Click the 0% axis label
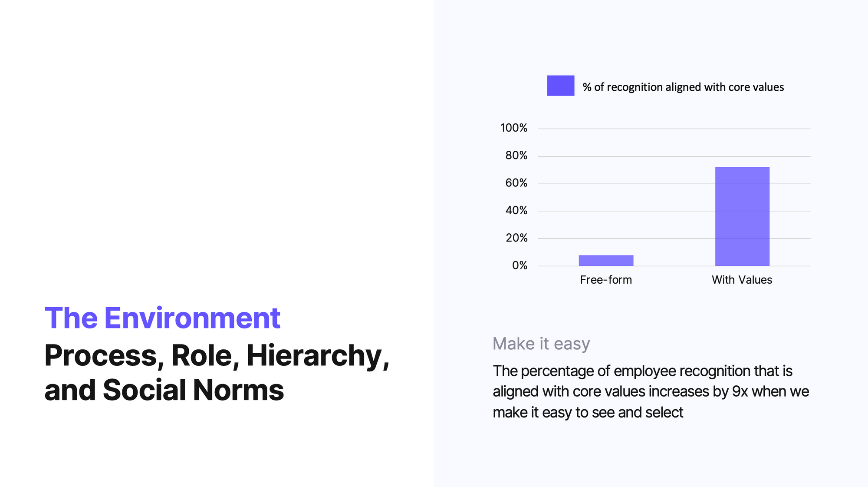The image size is (868, 487). point(519,265)
